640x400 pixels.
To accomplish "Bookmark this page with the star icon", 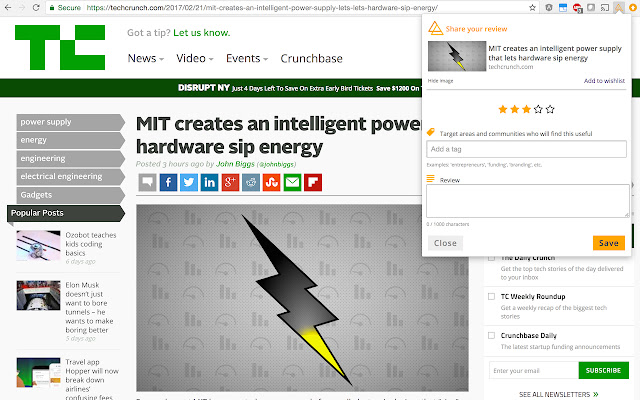I will pyautogui.click(x=532, y=7).
